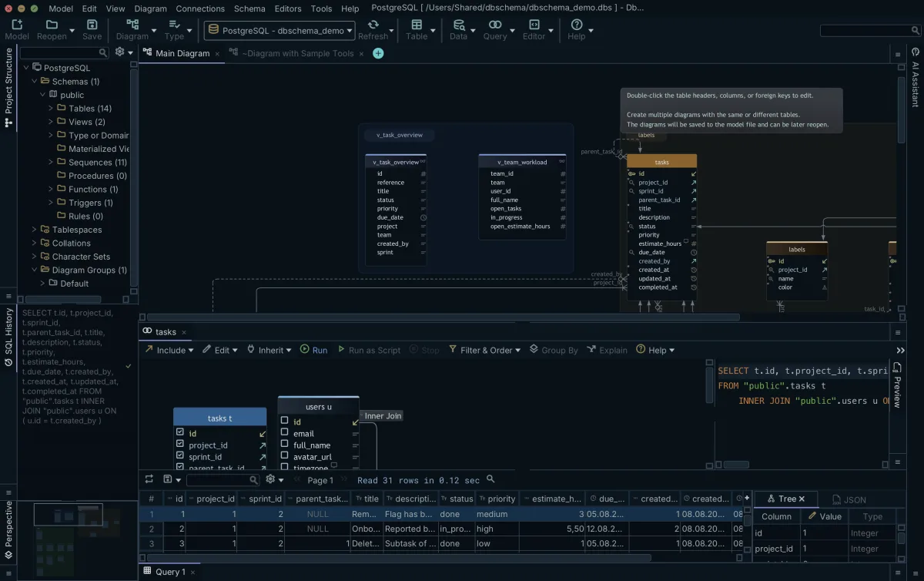
Task: Click the result refresh arrows icon
Action: click(149, 479)
